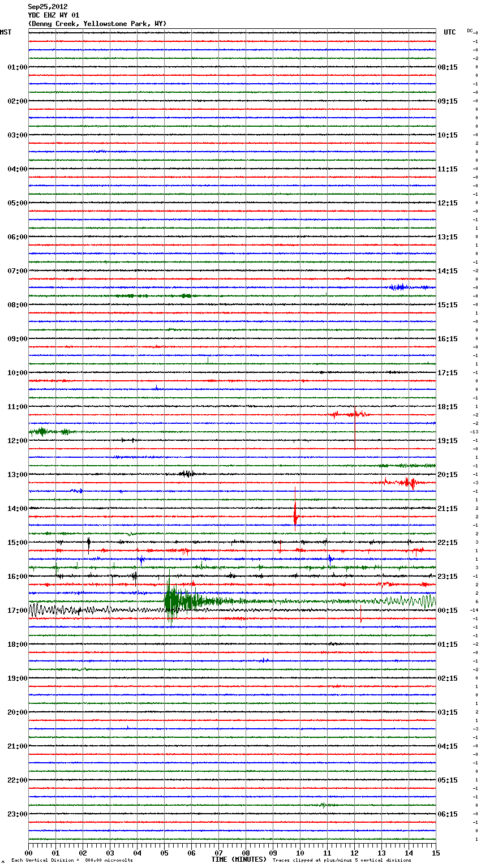The height and width of the screenshot is (868, 481).
Task: Select the 03:00 MST time label
Action: tap(18, 135)
